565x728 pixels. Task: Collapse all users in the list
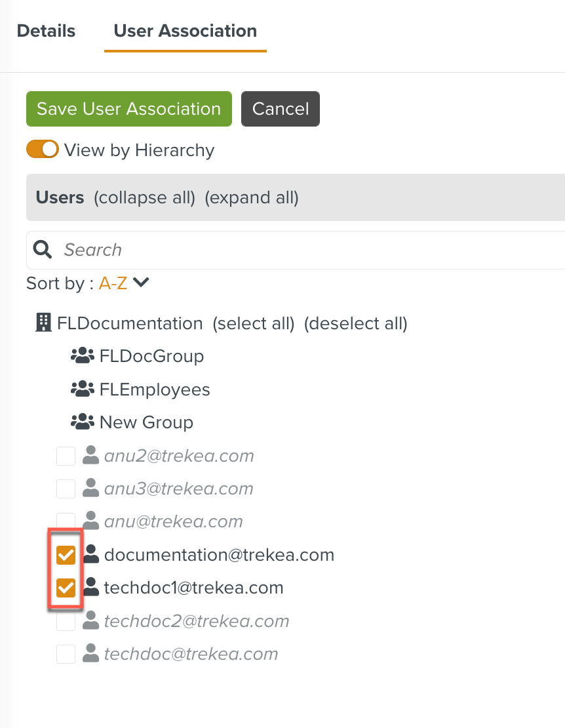pos(145,197)
